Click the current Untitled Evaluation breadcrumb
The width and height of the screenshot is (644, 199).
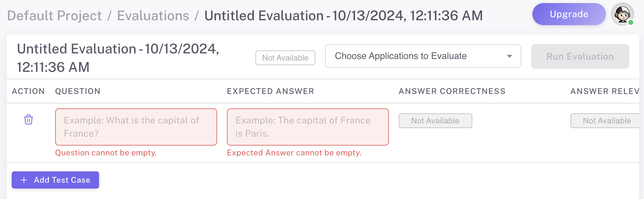[x=343, y=16]
